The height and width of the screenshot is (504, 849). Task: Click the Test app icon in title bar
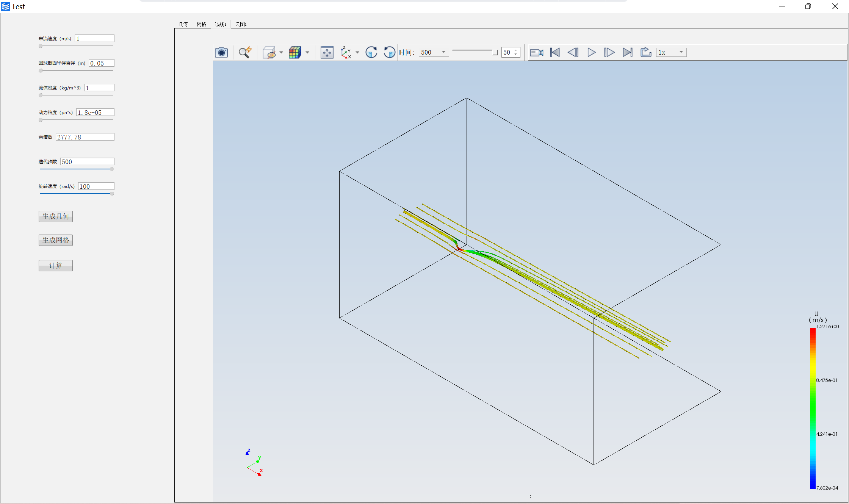[x=5, y=6]
